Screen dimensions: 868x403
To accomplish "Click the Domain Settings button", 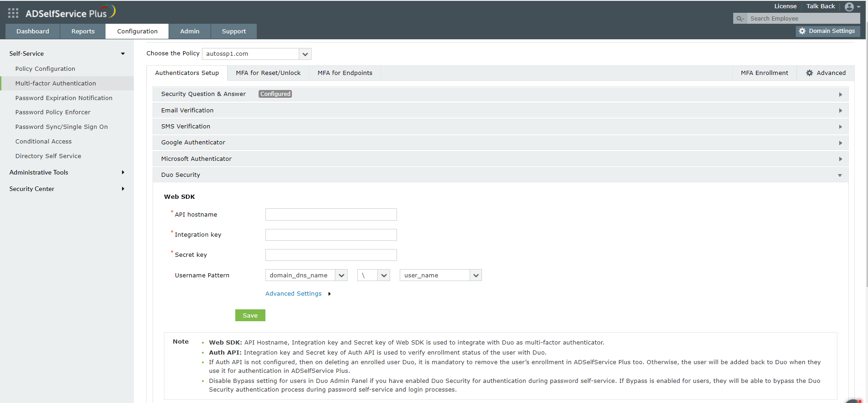I will [828, 31].
